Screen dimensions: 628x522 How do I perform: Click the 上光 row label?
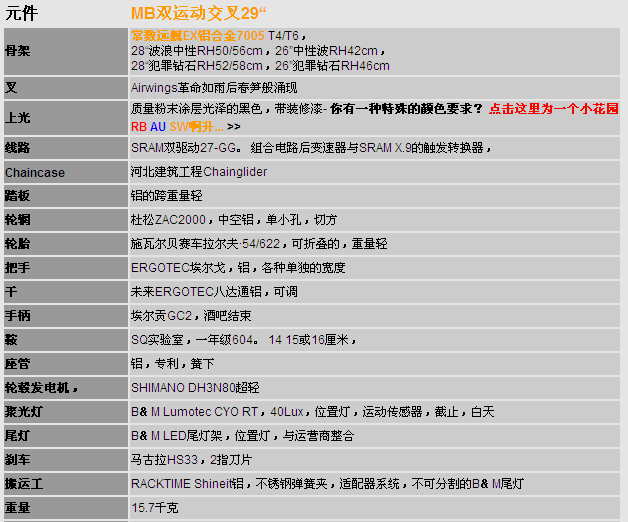pos(17,118)
